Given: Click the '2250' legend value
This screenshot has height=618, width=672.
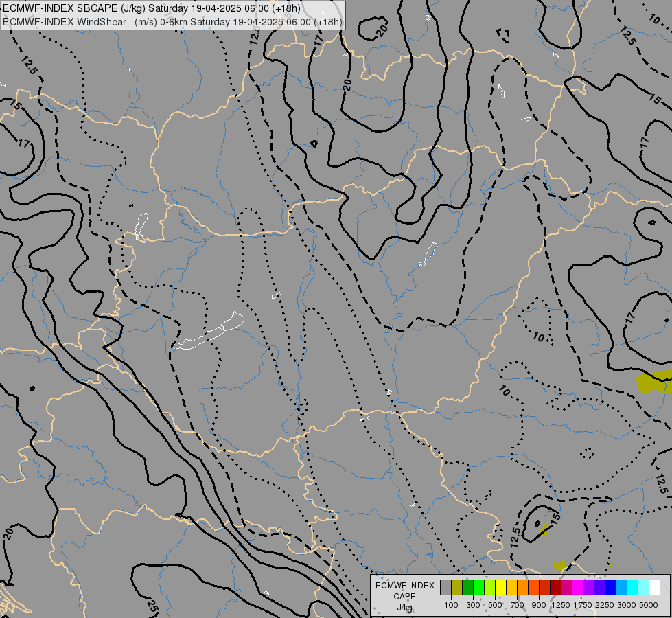Looking at the screenshot, I should [x=605, y=605].
